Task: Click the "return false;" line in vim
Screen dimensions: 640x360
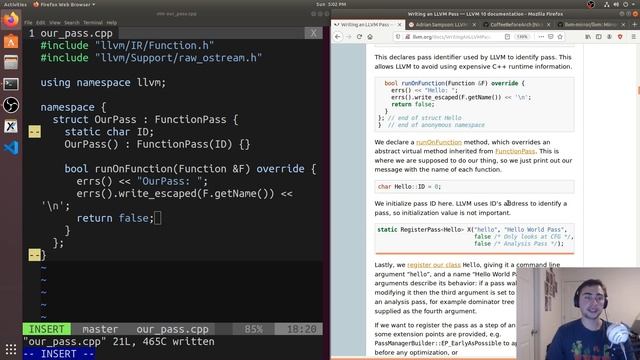Action: click(x=115, y=218)
